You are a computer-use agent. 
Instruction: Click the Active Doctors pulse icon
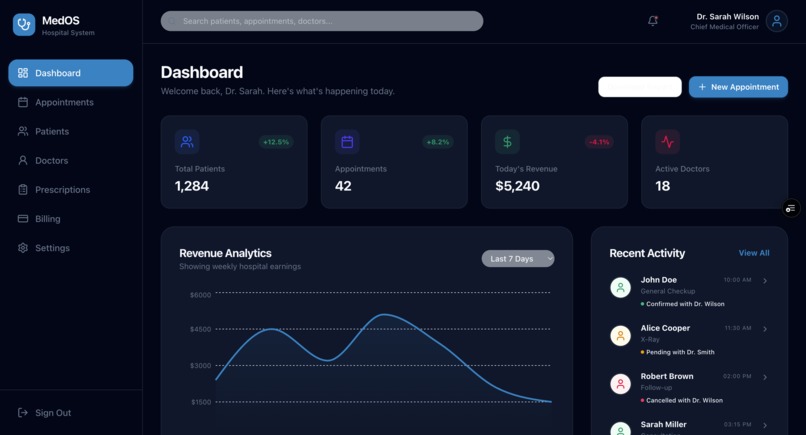667,141
